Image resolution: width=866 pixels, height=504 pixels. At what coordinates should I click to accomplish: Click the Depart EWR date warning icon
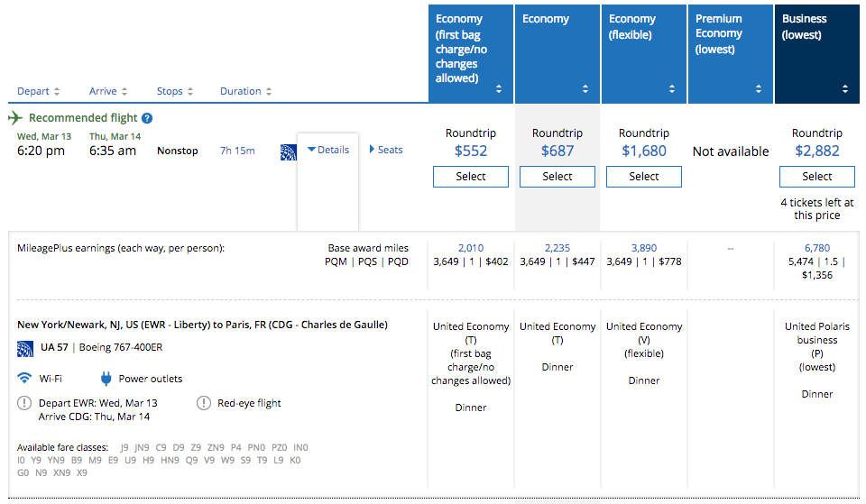[24, 403]
